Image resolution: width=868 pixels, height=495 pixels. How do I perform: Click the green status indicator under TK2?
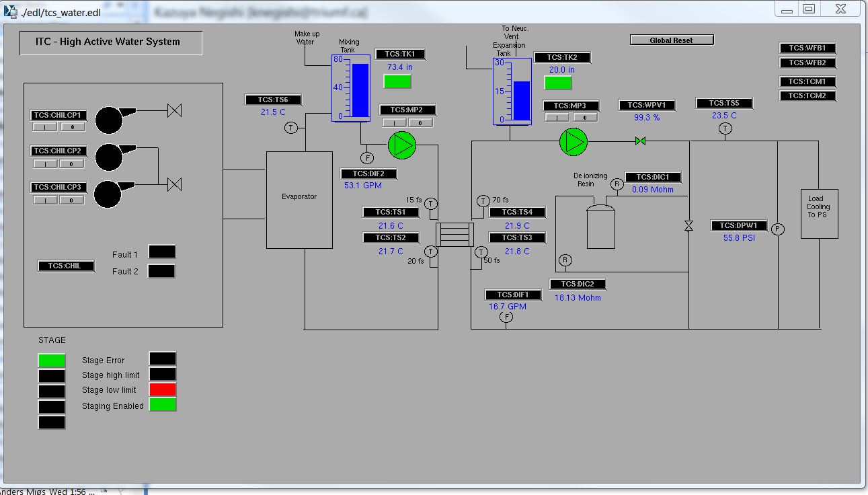click(558, 83)
